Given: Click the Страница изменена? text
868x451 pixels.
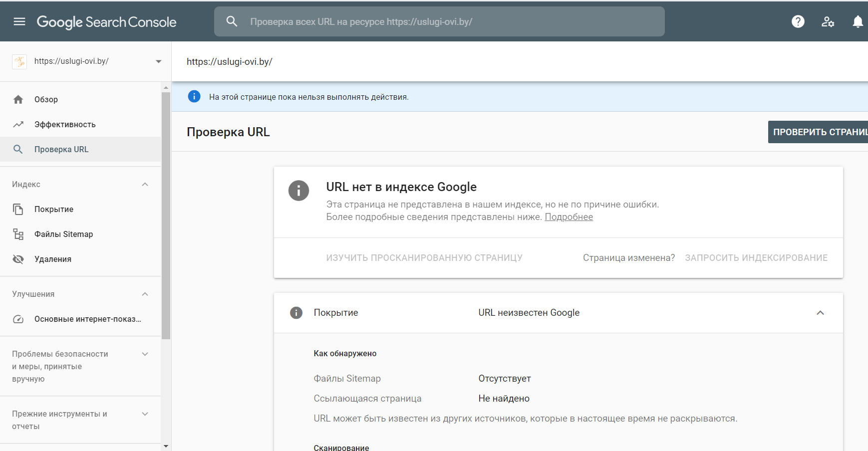Looking at the screenshot, I should [x=629, y=258].
